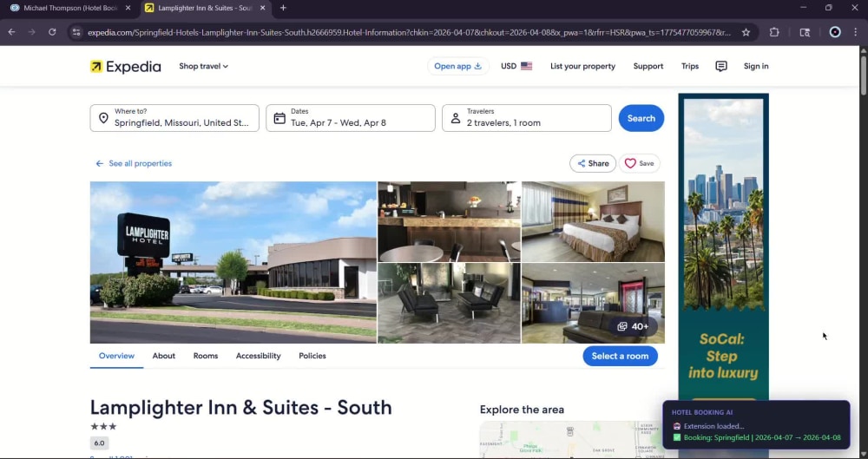Share this hotel listing

pos(593,163)
